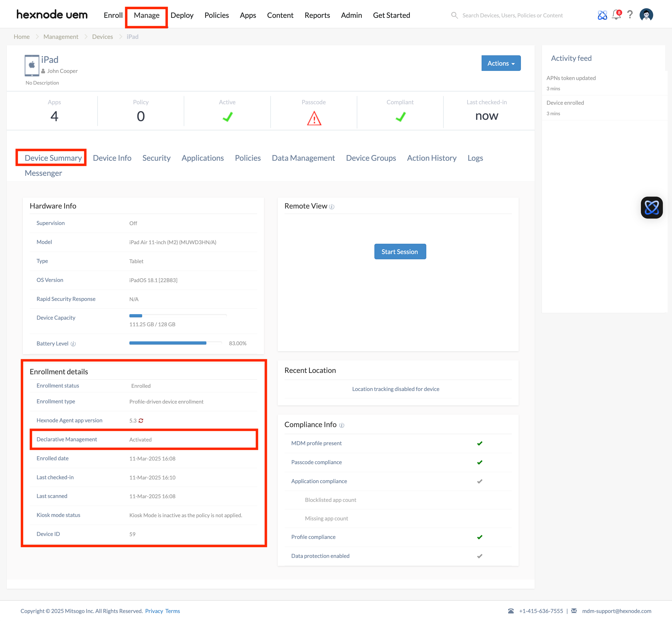Image resolution: width=672 pixels, height=621 pixels.
Task: Click the Location tracking disabled for device text
Action: point(395,389)
